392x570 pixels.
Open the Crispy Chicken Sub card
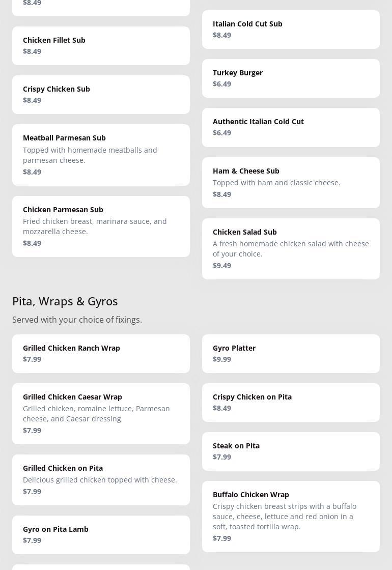(101, 95)
